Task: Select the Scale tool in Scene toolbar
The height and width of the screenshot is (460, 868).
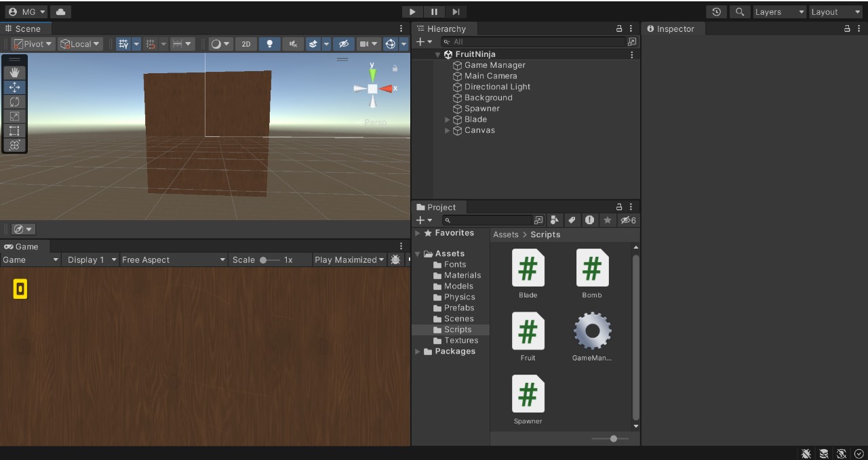Action: pyautogui.click(x=14, y=117)
